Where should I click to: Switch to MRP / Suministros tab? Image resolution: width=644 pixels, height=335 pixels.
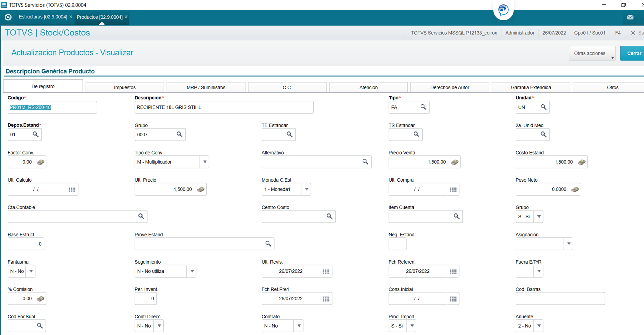206,87
